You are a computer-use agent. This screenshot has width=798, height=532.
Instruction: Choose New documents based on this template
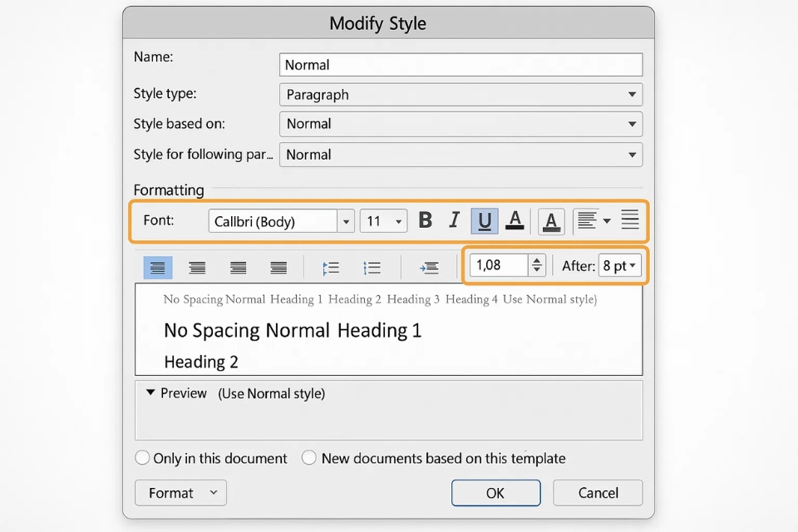pyautogui.click(x=308, y=457)
